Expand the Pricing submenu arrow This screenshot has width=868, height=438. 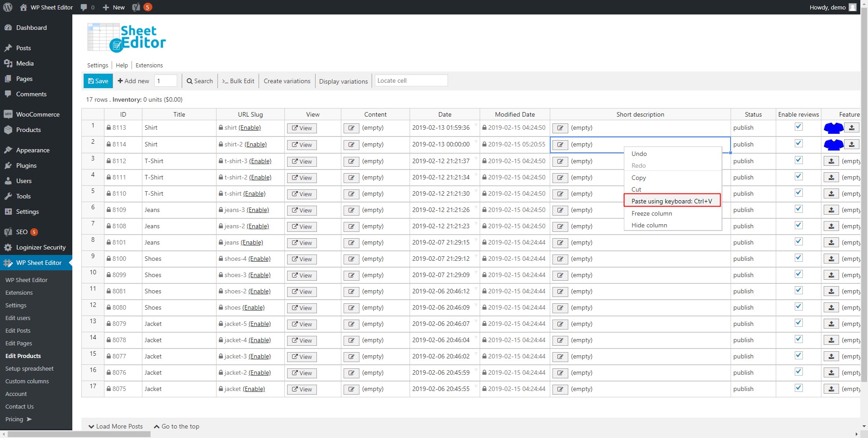pos(29,419)
